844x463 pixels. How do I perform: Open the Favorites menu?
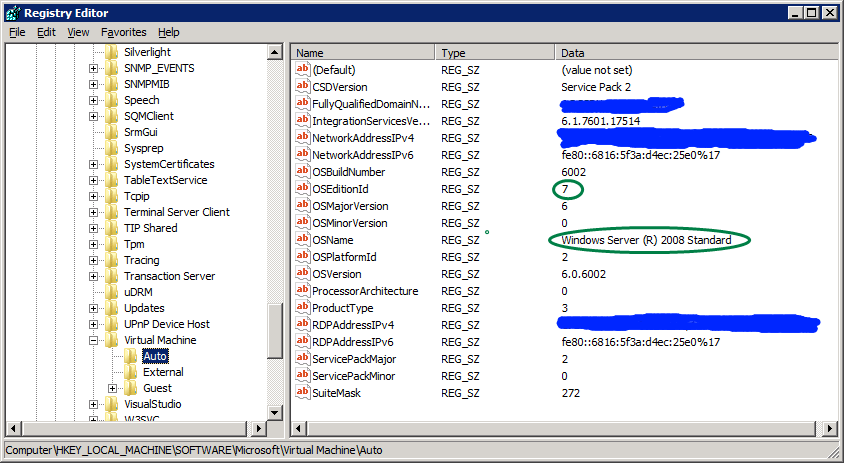pyautogui.click(x=123, y=32)
